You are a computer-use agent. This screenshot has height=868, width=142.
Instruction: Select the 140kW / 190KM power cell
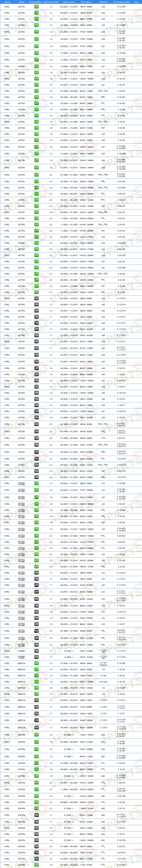(86, 194)
